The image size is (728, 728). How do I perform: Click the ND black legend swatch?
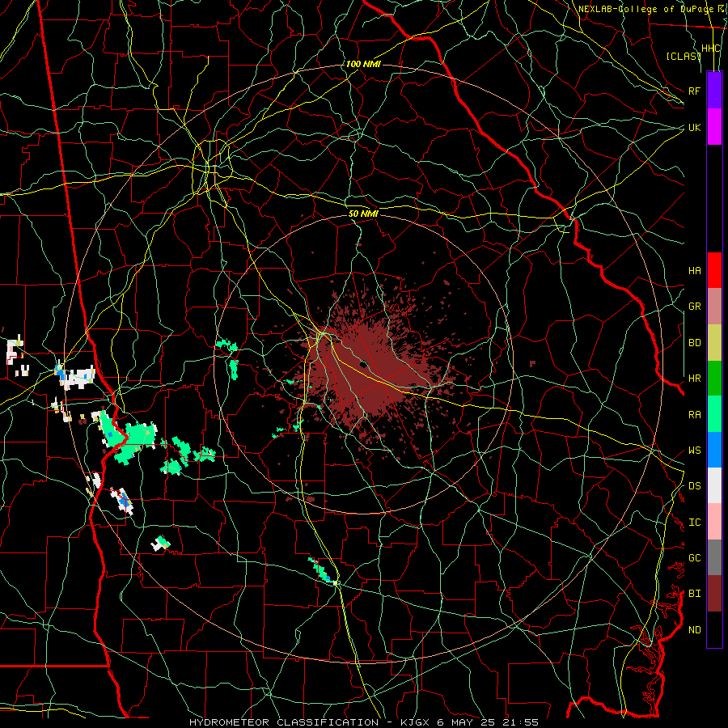714,629
